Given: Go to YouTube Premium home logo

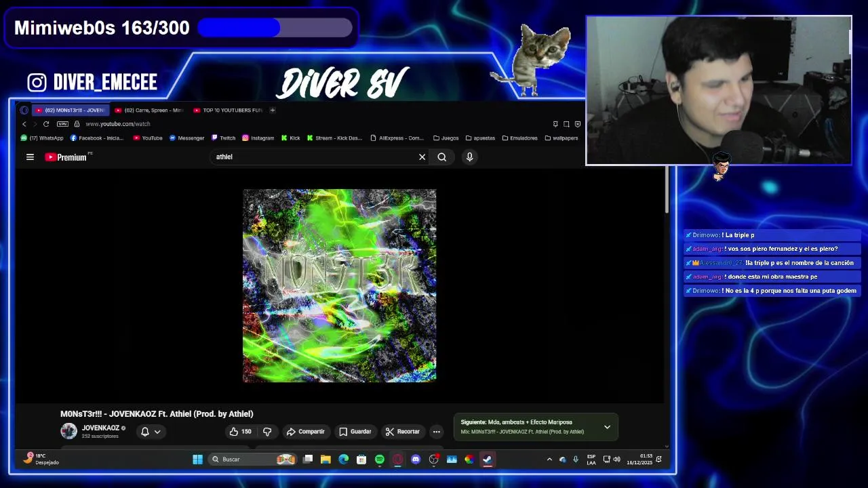Looking at the screenshot, I should (66, 157).
